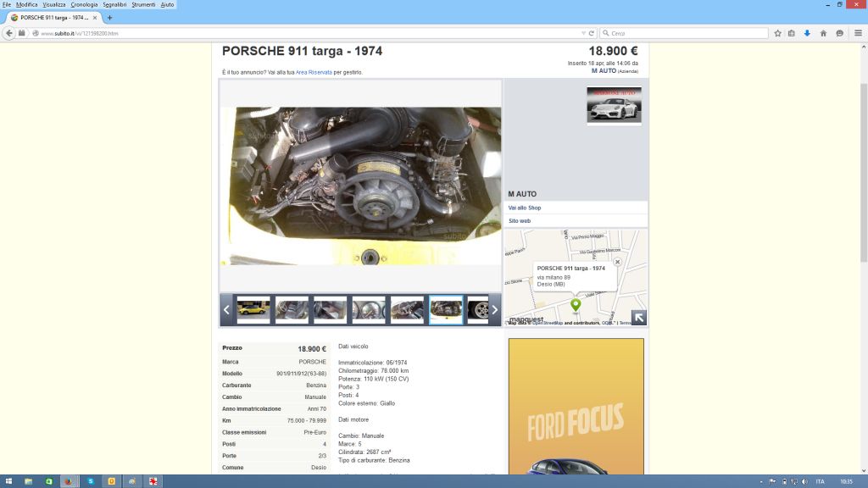Open Firefox from the taskbar

click(69, 481)
